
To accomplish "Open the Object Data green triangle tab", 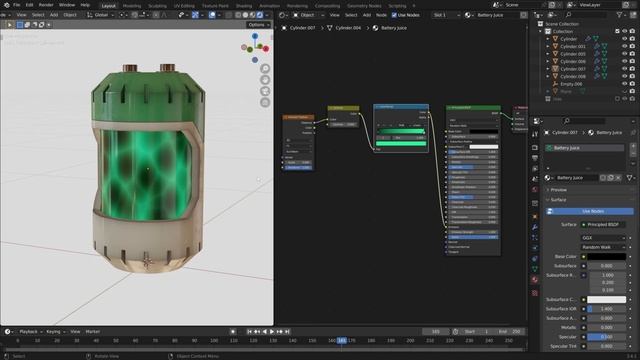I will [x=535, y=269].
